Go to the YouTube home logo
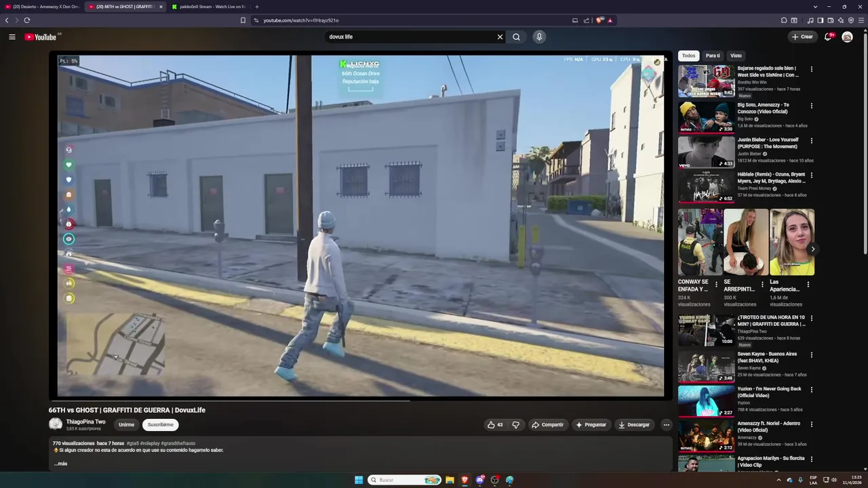Image resolution: width=868 pixels, height=488 pixels. (41, 37)
